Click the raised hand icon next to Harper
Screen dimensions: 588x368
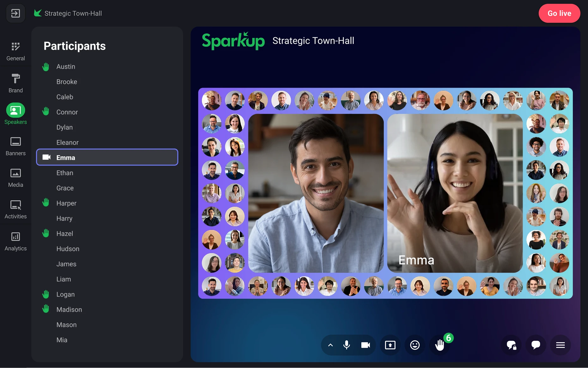(46, 203)
